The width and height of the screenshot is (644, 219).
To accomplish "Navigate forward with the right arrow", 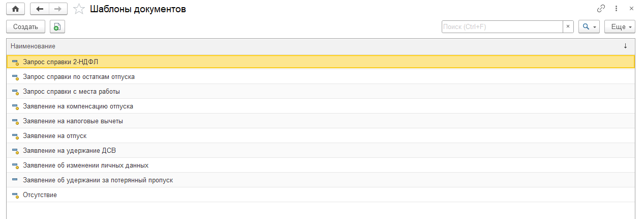I will click(x=58, y=9).
